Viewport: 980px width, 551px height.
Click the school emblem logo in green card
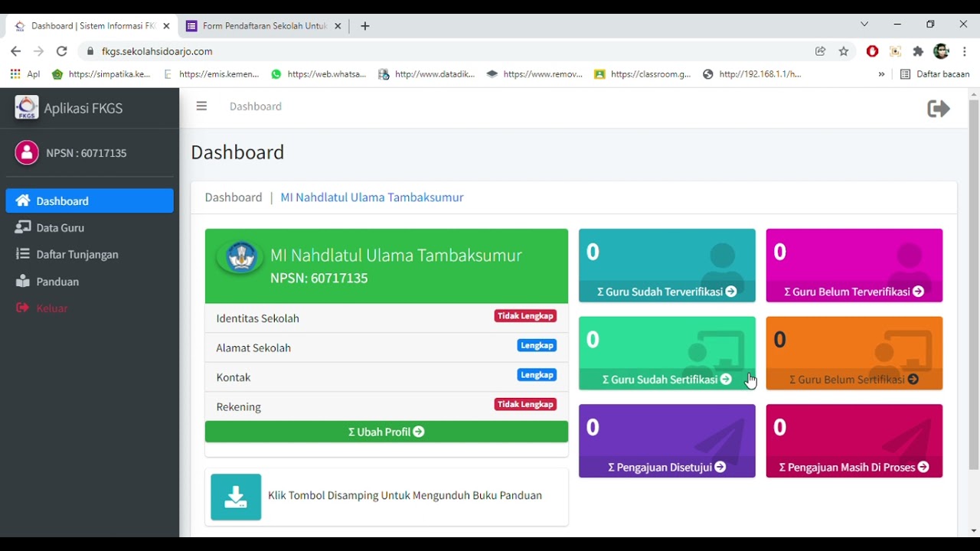click(240, 257)
